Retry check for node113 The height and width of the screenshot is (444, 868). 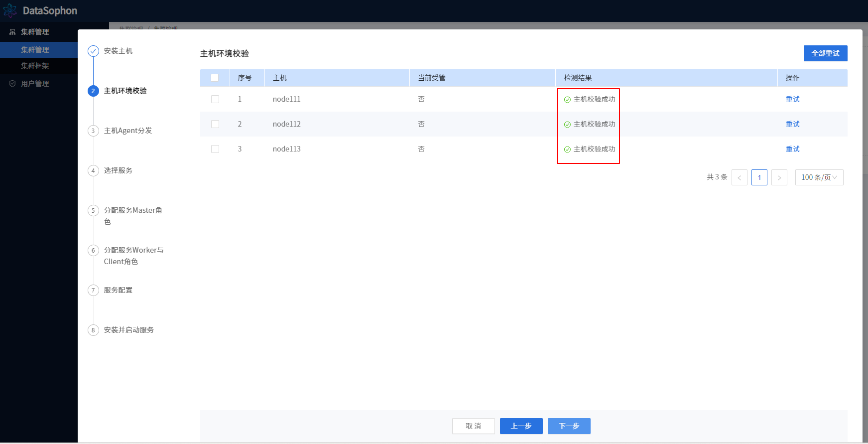coord(793,149)
